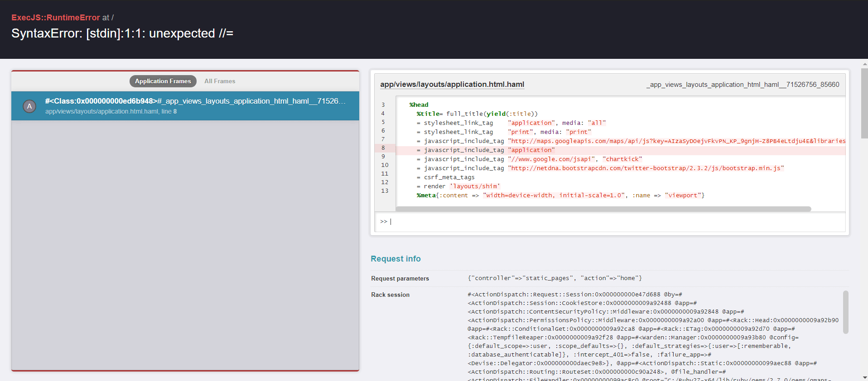The image size is (868, 381).
Task: Click the render 'layouts/shim' line
Action: [x=458, y=186]
